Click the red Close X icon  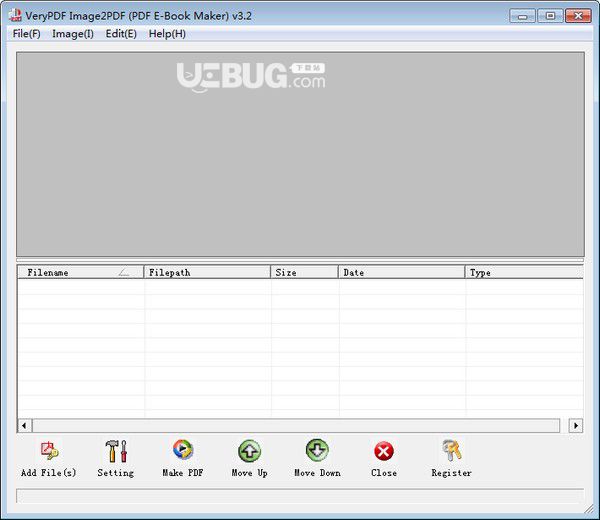pyautogui.click(x=384, y=452)
